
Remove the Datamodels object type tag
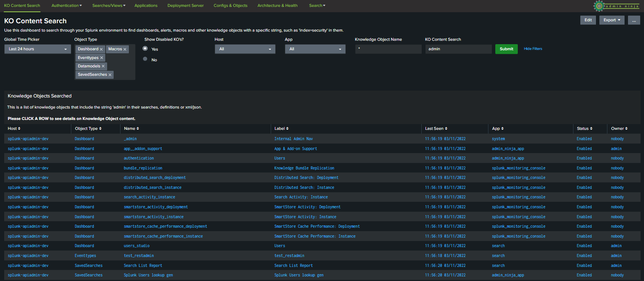pos(103,66)
